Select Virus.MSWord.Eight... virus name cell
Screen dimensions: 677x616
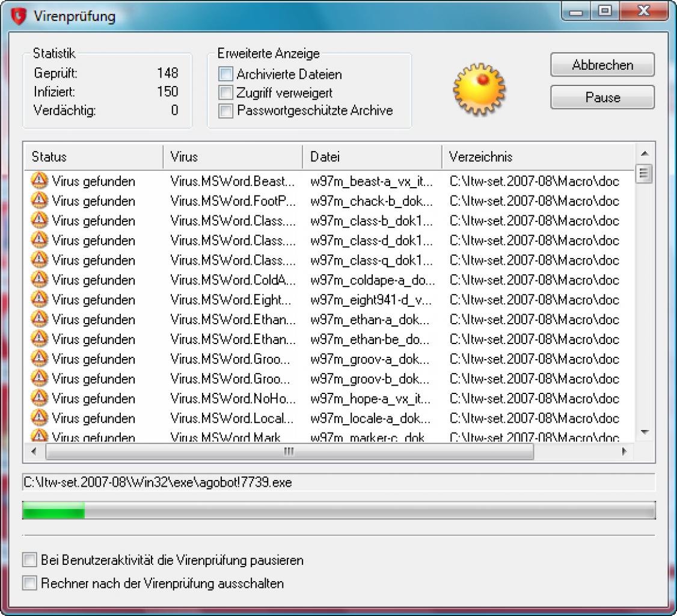(x=231, y=300)
